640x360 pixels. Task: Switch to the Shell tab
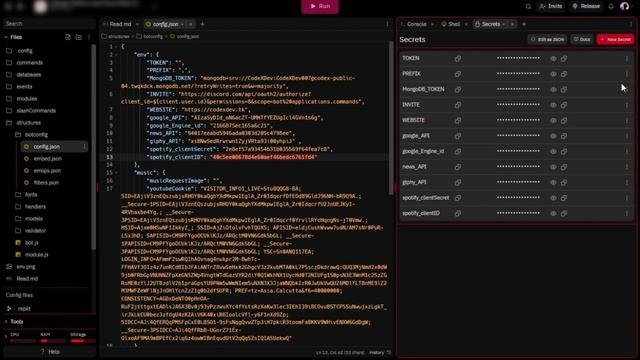454,24
